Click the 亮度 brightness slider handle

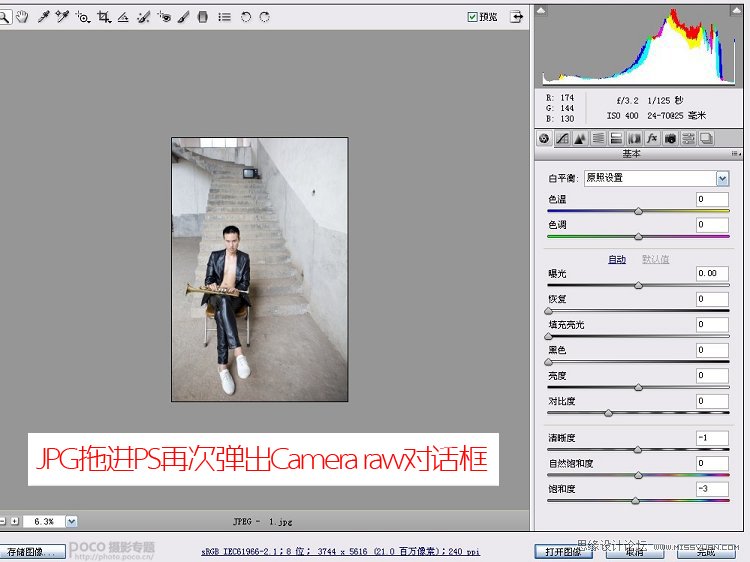tap(638, 387)
